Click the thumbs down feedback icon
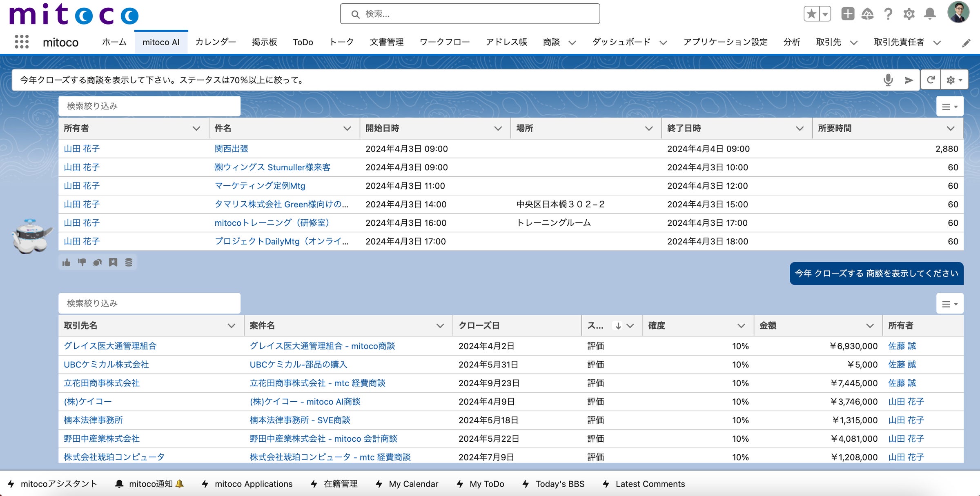Screen dimensions: 980x496 [x=82, y=262]
